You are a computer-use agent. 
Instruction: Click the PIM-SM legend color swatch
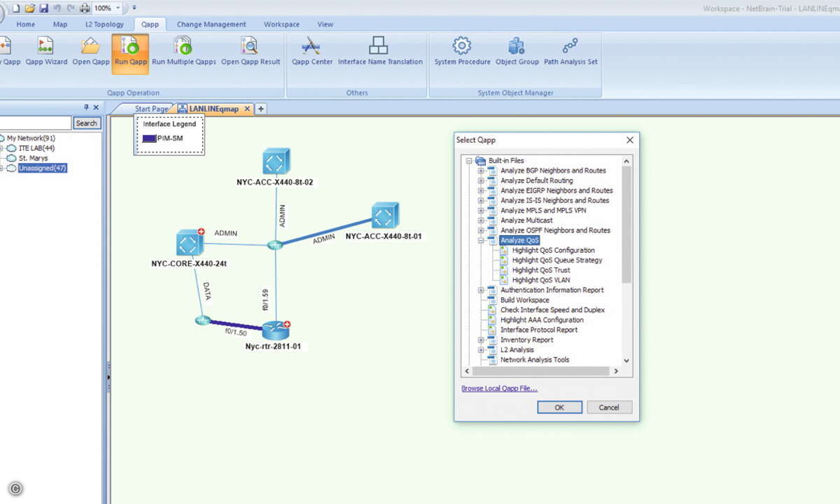[x=149, y=139]
